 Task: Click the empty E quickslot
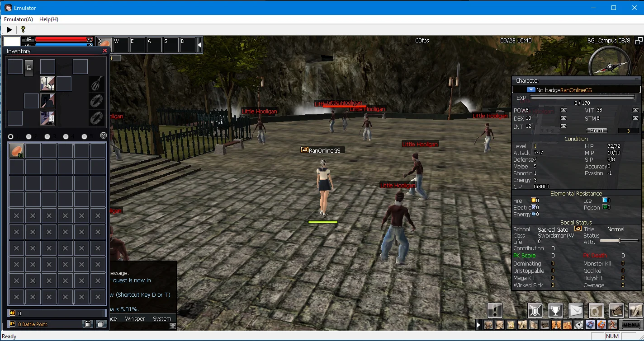(x=137, y=45)
